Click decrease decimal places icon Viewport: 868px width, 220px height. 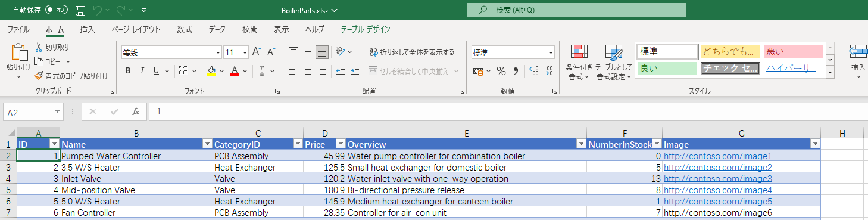548,71
